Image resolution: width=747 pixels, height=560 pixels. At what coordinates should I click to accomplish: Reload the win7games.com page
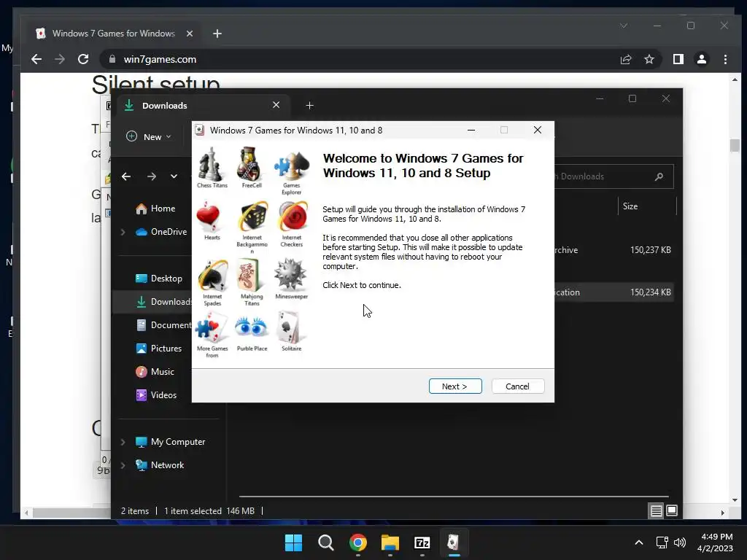pos(83,59)
